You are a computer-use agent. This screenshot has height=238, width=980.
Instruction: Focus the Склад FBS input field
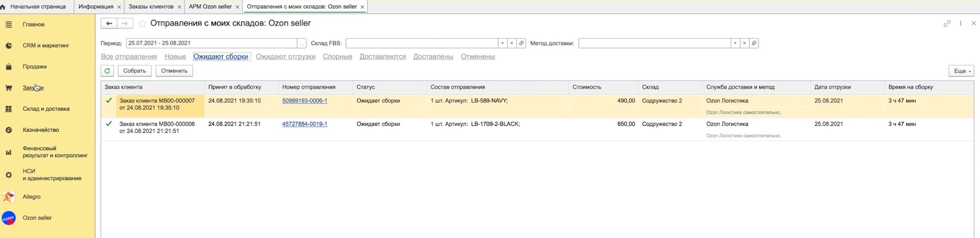pyautogui.click(x=422, y=43)
